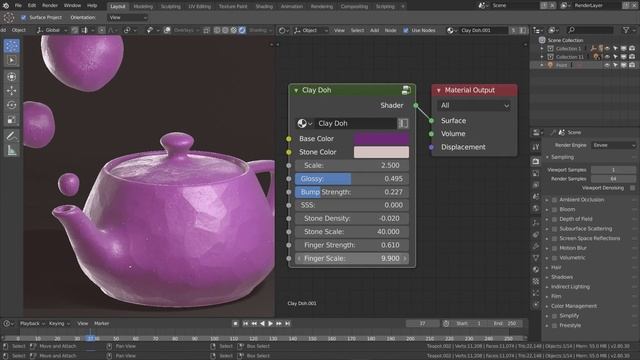This screenshot has height=360, width=640.
Task: Click the outliner filter funnel icon
Action: click(x=626, y=30)
